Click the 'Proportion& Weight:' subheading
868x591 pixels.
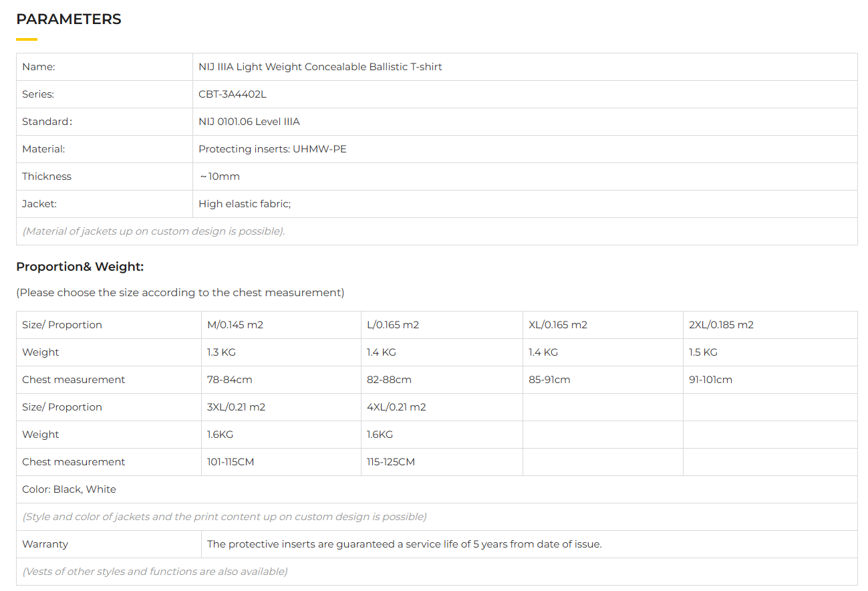tap(80, 267)
